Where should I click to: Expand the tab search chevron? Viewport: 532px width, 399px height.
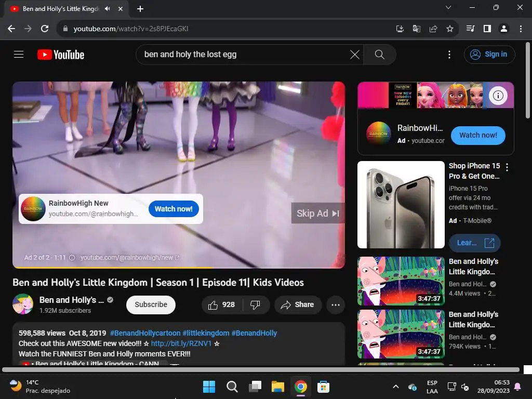click(x=448, y=7)
